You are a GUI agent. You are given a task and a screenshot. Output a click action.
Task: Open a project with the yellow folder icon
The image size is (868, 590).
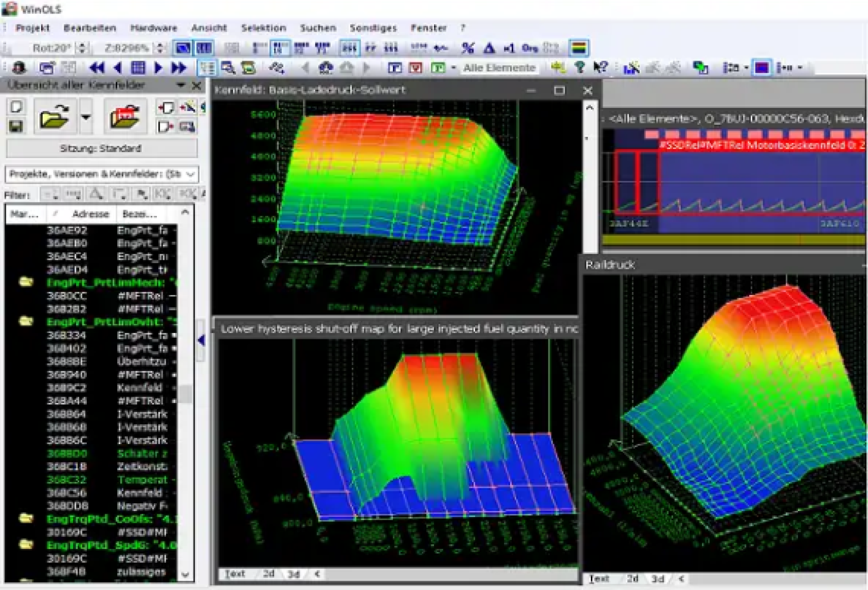tap(55, 117)
